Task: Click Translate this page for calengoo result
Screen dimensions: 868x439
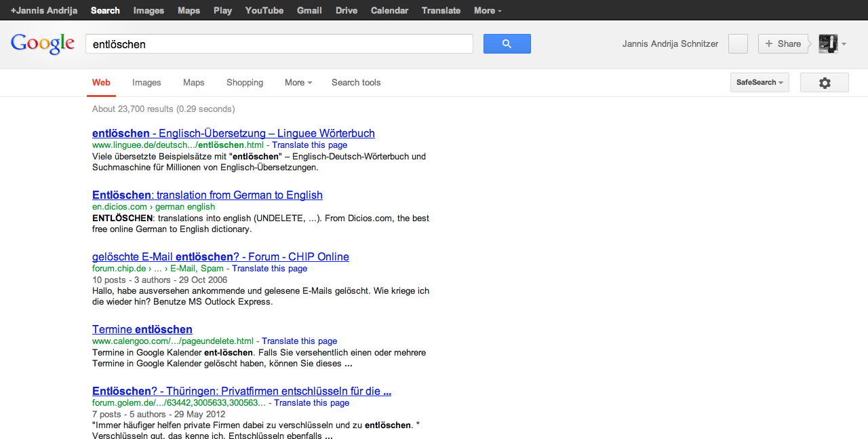Action: coord(299,341)
